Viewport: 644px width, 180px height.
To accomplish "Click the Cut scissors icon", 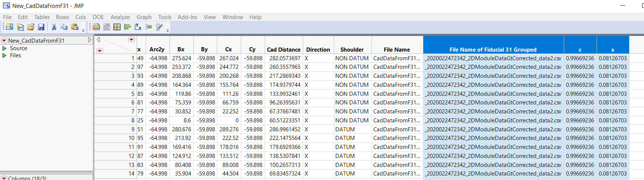I will pyautogui.click(x=54, y=27).
